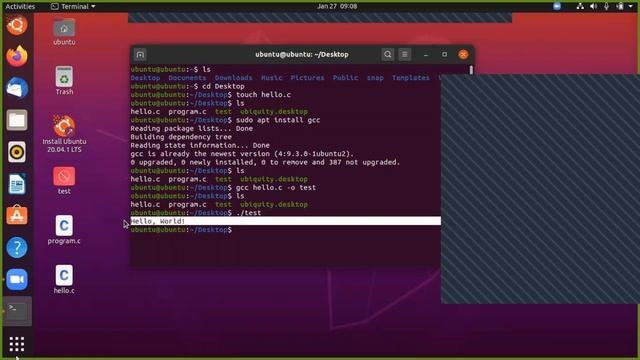This screenshot has width=640, height=360.
Task: Open Rhythmbox music player in dock
Action: pyautogui.click(x=17, y=152)
